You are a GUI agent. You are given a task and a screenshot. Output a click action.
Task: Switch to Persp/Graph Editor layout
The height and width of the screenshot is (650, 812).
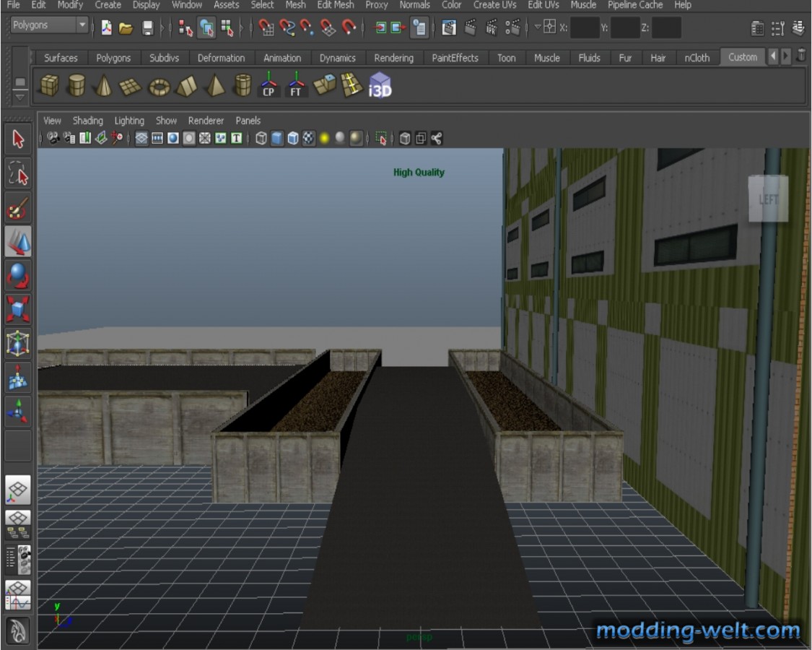[18, 595]
